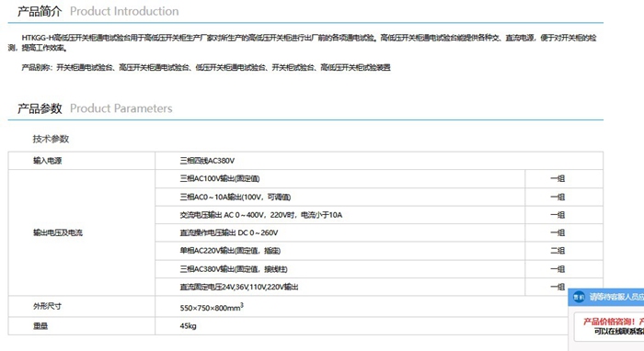Select the '三相四线AC380V' cell
Screen dimensions: 644x351
pyautogui.click(x=379, y=161)
